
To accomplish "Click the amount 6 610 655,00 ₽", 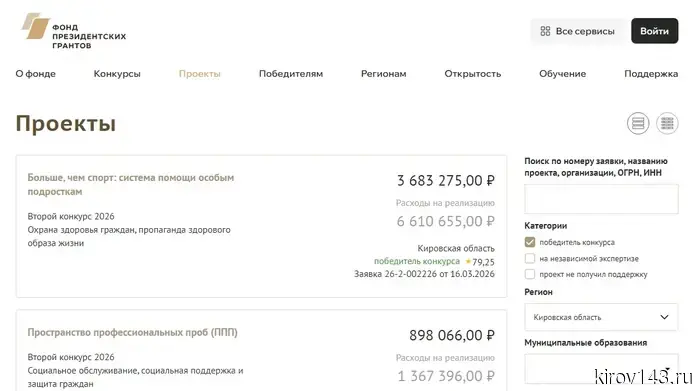I will click(x=446, y=221).
